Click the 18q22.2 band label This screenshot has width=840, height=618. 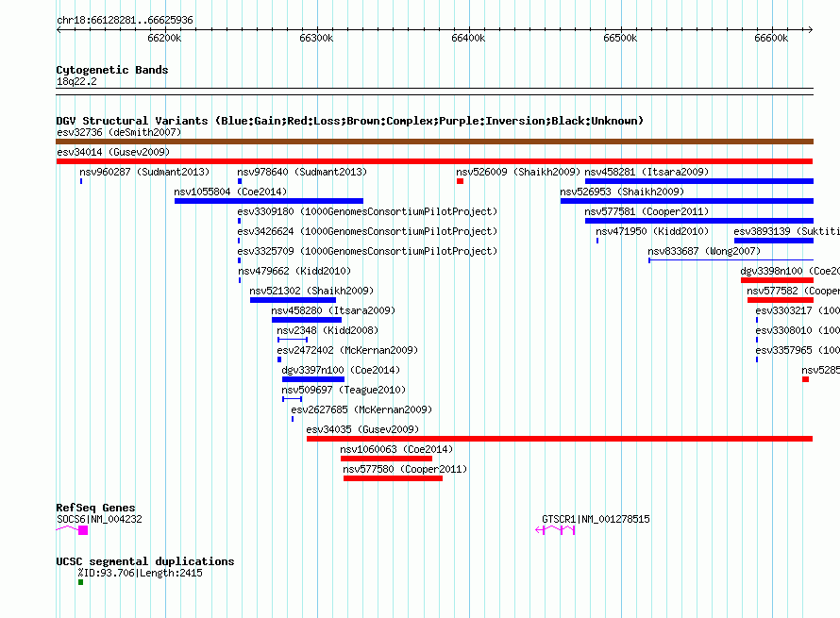pyautogui.click(x=76, y=81)
